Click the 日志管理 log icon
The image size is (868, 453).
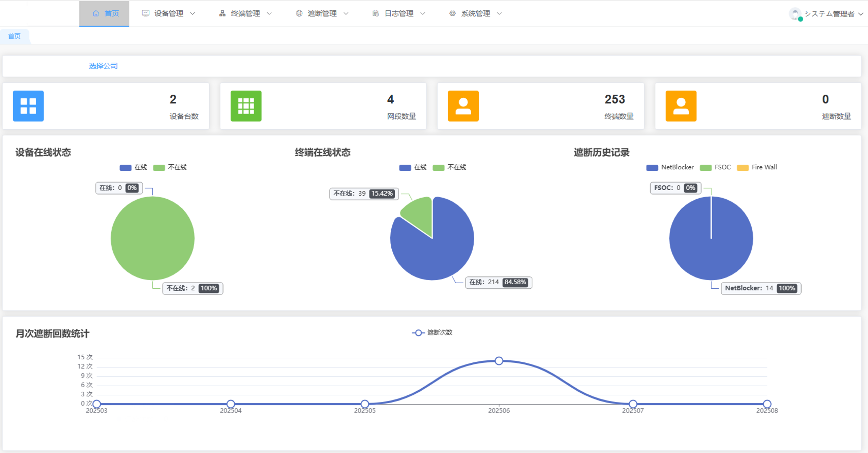(x=375, y=14)
